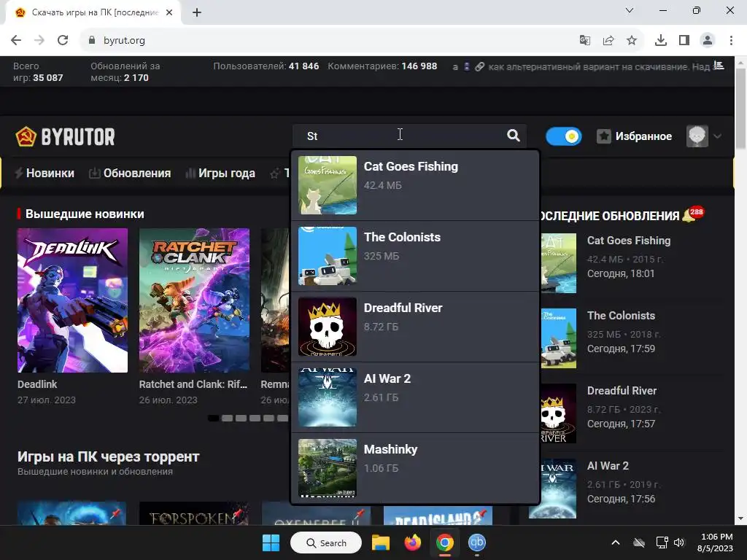This screenshot has height=560, width=747.
Task: Select AI War 2 search suggestion
Action: (x=415, y=397)
